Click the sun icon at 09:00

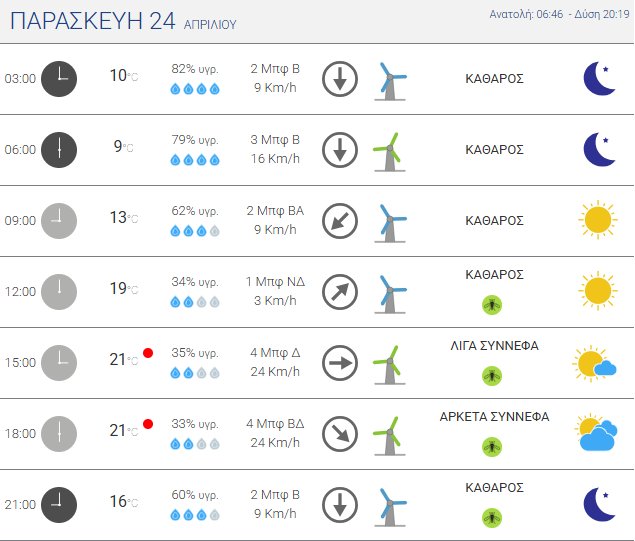click(x=597, y=220)
